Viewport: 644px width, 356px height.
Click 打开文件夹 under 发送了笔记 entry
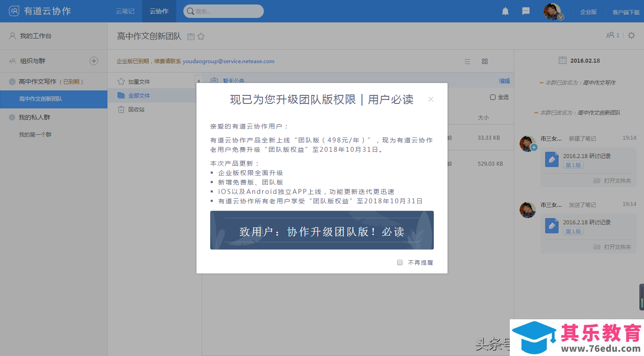coord(612,247)
